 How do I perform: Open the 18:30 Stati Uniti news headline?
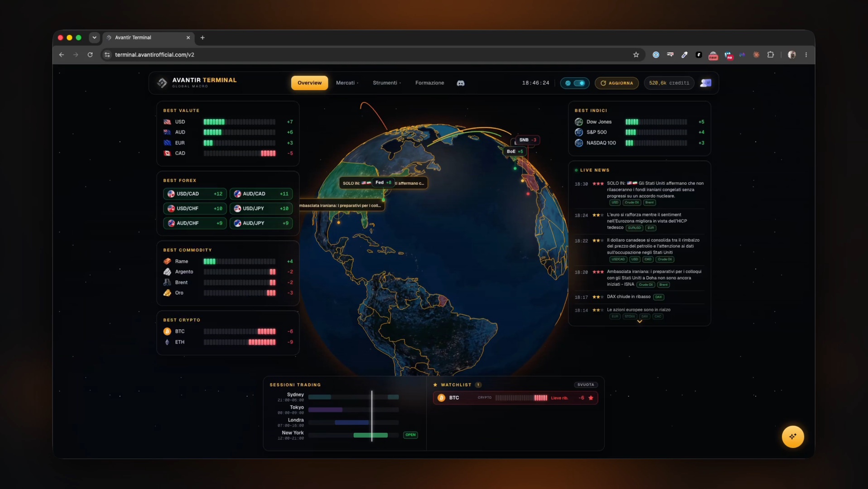(655, 189)
